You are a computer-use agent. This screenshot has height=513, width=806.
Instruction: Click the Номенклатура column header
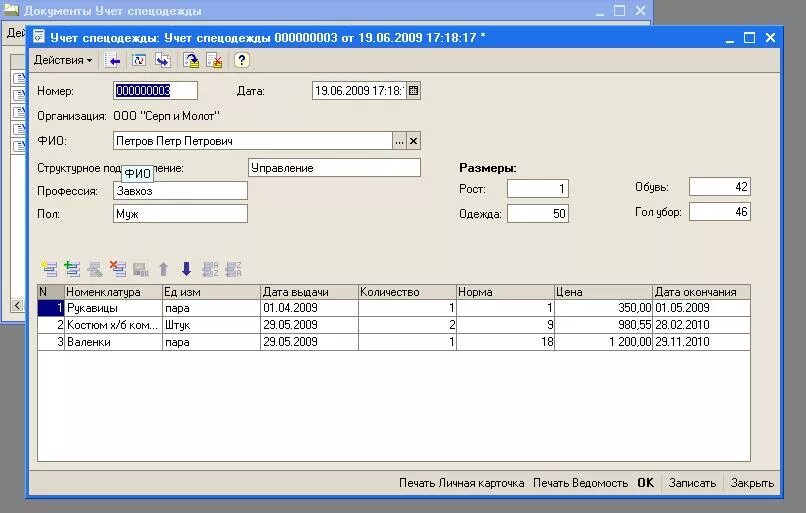tap(113, 292)
